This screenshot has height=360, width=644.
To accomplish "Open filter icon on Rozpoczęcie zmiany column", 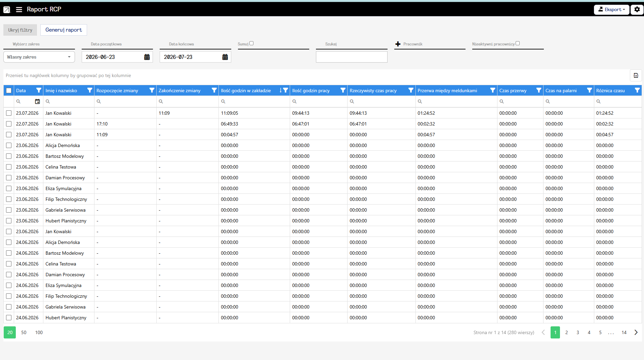I will [152, 90].
